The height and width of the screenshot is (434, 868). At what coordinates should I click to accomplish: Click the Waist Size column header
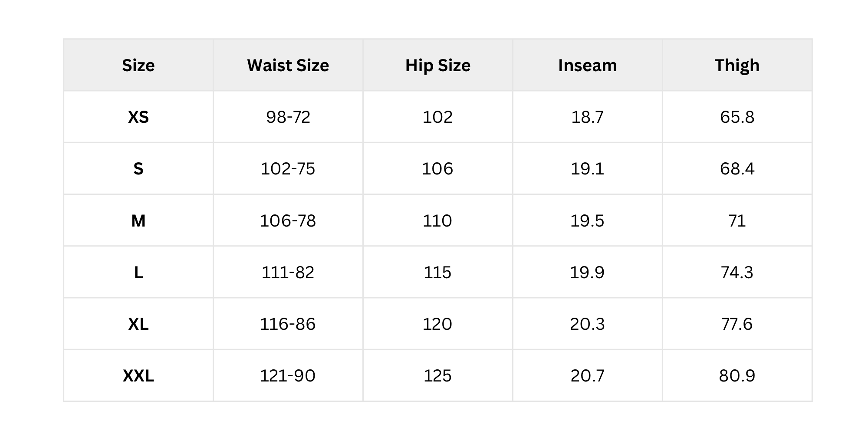(288, 66)
